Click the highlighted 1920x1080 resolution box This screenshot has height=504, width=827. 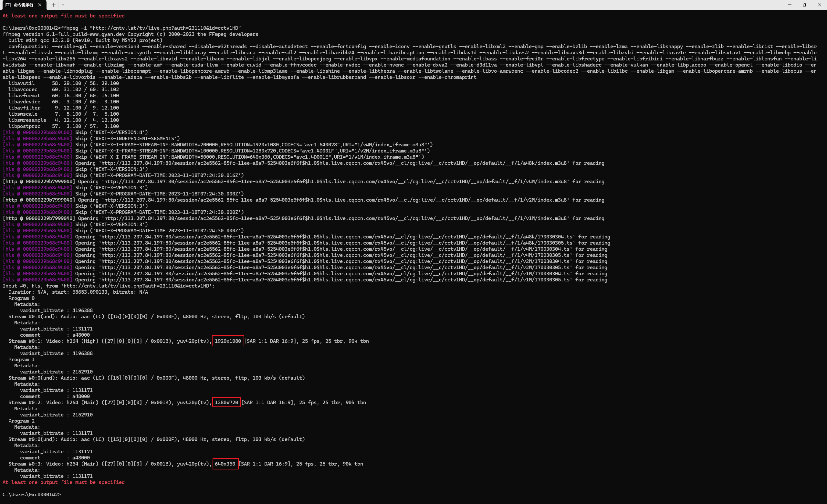[228, 341]
